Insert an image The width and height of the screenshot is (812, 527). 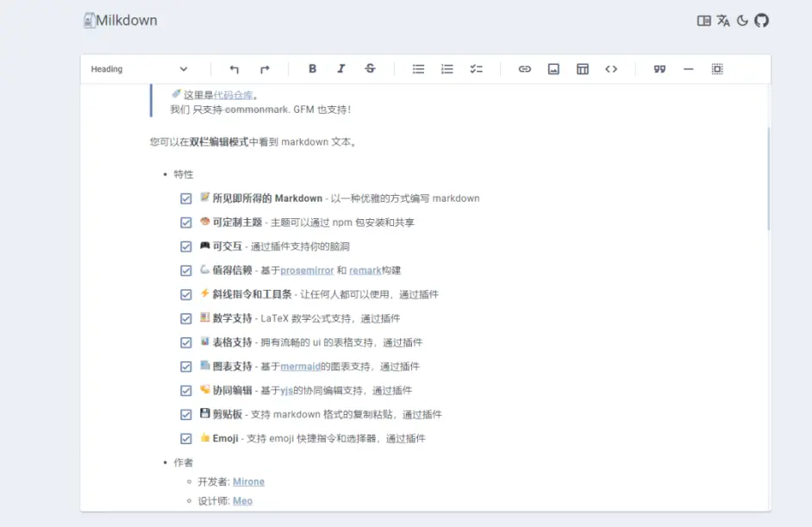pos(553,69)
